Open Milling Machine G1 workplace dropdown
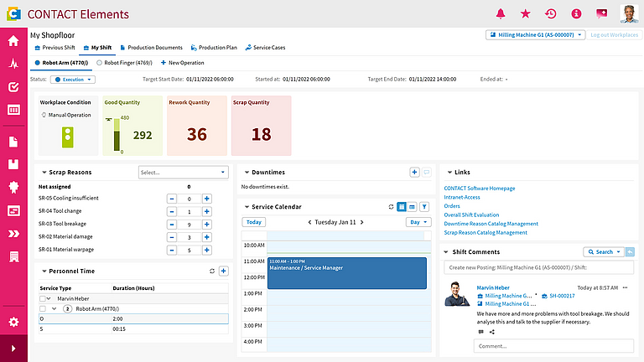Image resolution: width=644 pixels, height=362 pixels. pos(535,35)
